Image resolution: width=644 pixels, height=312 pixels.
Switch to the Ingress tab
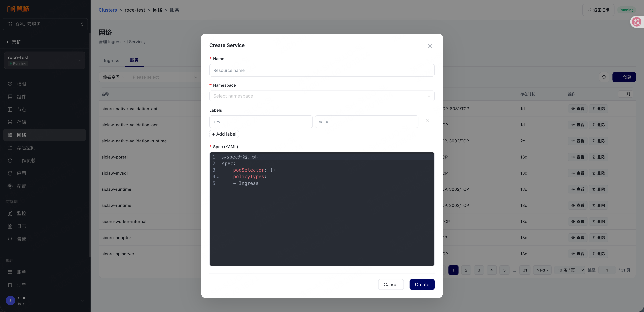click(x=112, y=61)
